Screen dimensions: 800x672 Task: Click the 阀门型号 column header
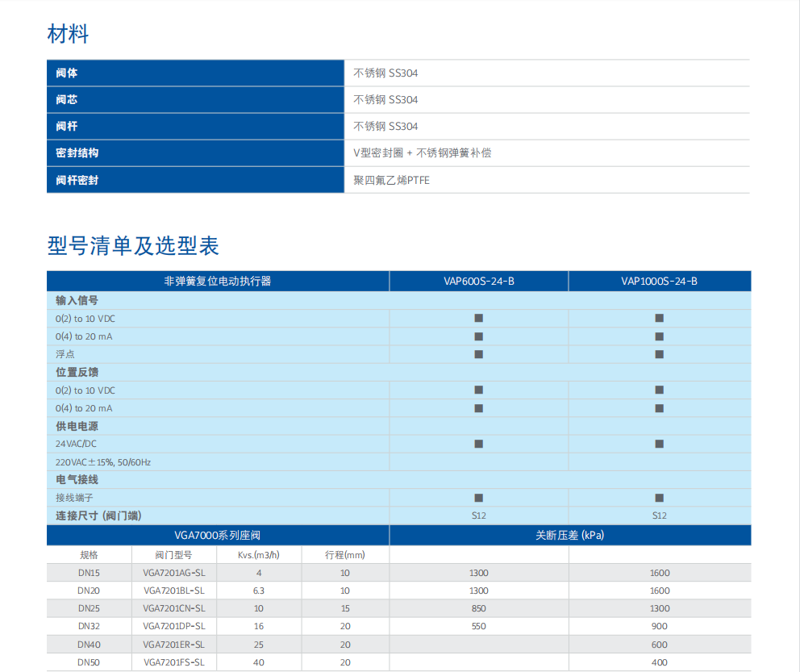(174, 555)
